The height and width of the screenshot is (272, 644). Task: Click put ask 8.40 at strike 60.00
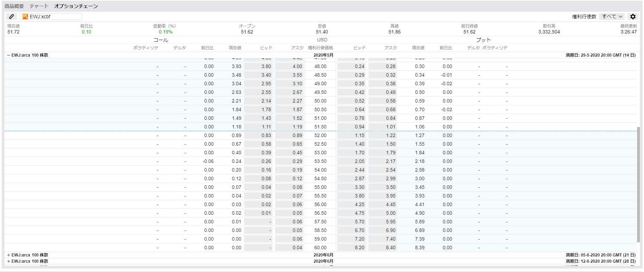pos(383,248)
